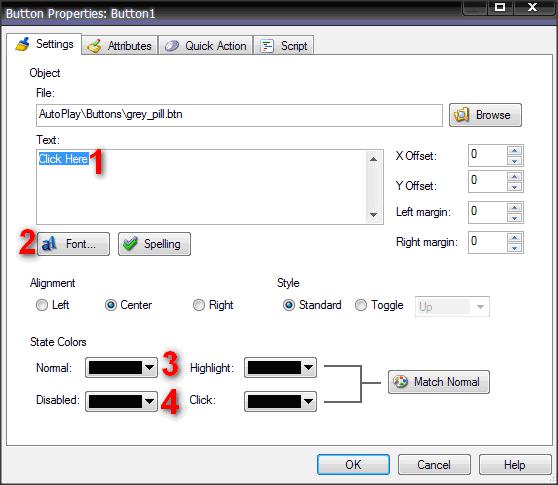Increase the X Offset spinner value
This screenshot has width=558, height=485.
click(x=515, y=151)
